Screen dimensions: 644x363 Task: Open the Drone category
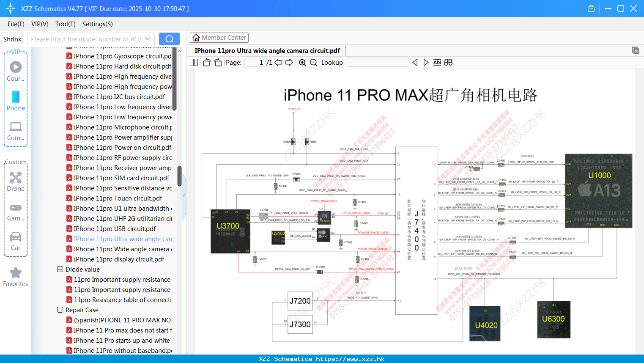tap(16, 181)
